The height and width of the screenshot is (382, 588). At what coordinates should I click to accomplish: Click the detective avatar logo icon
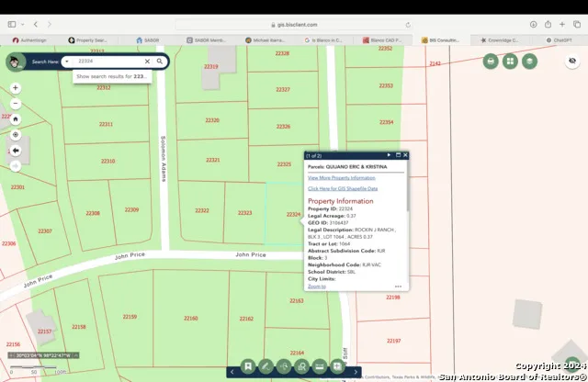coord(16,62)
